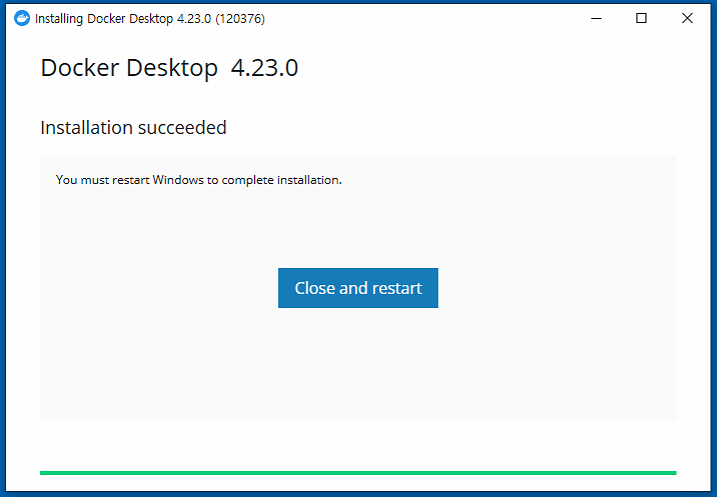Minimize the Docker installer window
The width and height of the screenshot is (717, 497).
pyautogui.click(x=596, y=18)
